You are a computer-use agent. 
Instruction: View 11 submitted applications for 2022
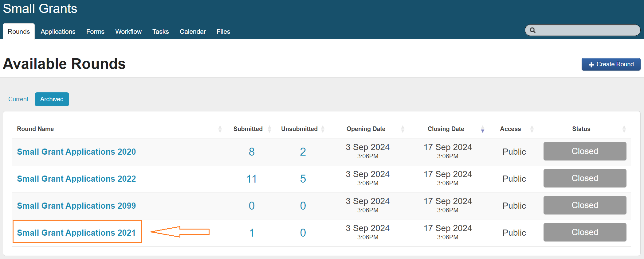(251, 179)
